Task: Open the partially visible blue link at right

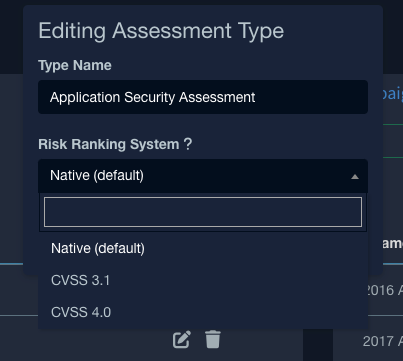Action: click(393, 94)
